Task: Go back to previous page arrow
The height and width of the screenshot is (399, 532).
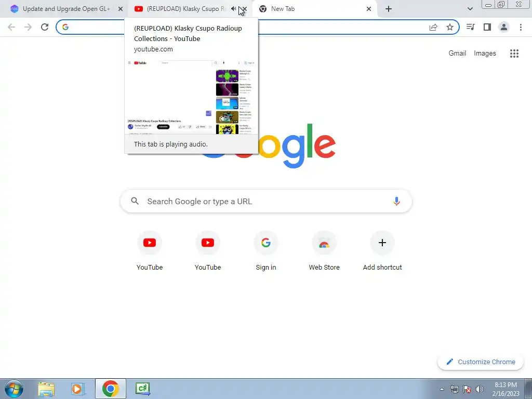Action: (11, 27)
